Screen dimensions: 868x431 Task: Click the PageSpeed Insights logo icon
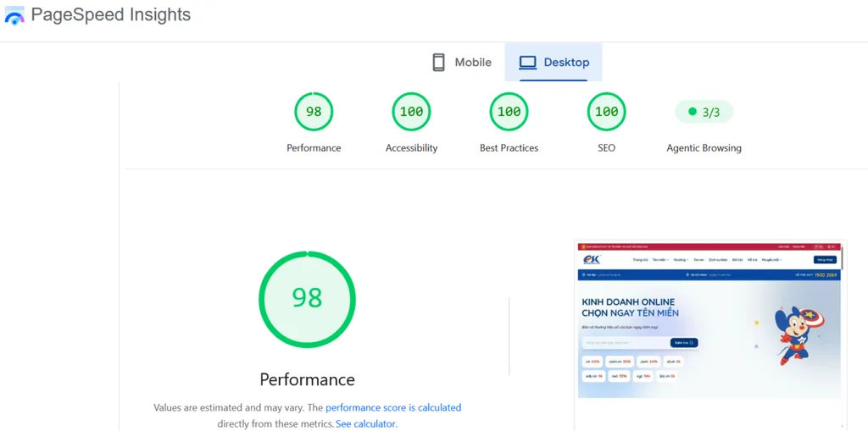(14, 15)
